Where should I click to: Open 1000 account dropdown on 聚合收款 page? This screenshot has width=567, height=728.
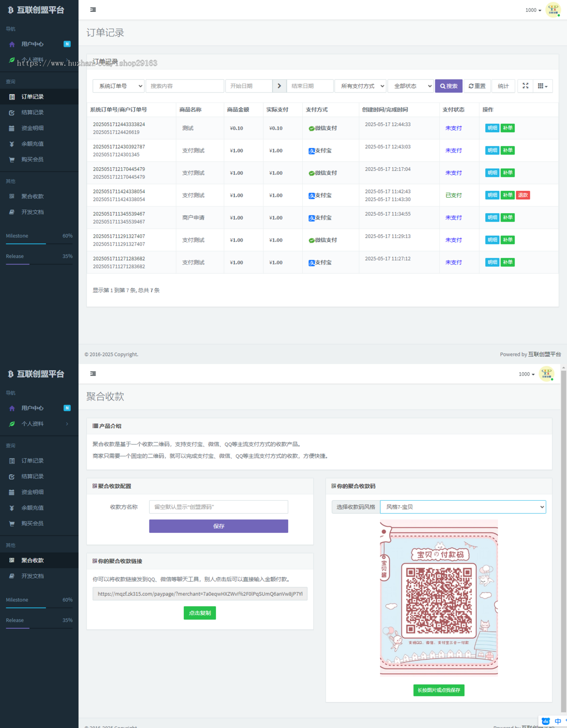coord(527,374)
